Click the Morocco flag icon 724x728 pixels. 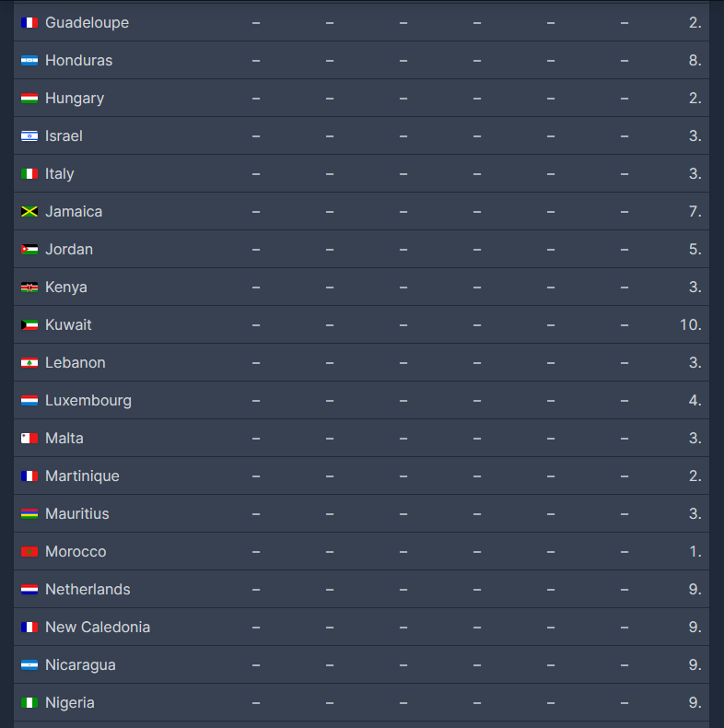29,552
